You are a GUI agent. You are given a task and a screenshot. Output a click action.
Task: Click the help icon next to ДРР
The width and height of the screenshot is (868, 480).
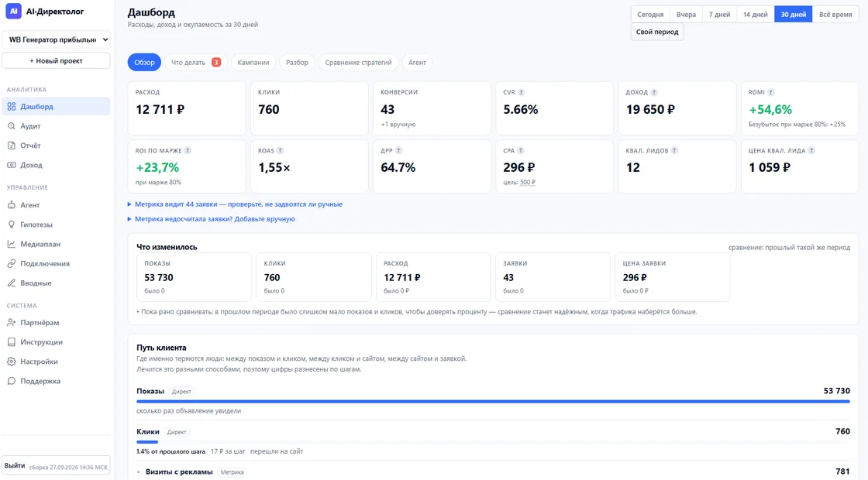[398, 150]
